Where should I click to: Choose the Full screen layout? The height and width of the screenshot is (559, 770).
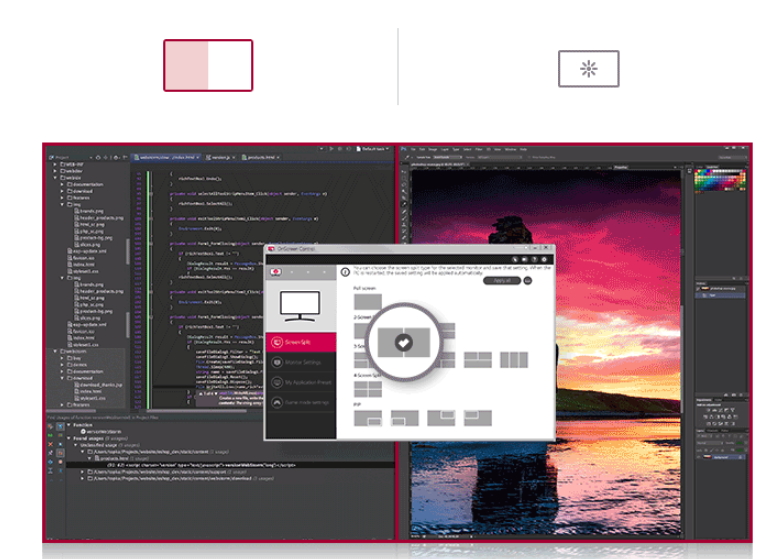pos(368,302)
